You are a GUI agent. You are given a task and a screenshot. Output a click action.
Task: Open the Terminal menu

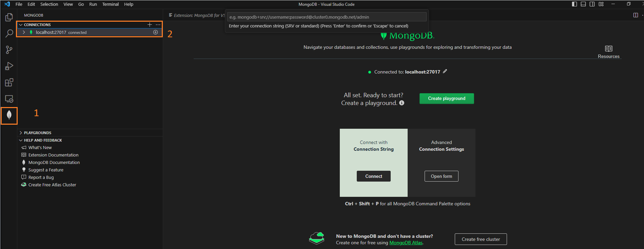click(x=110, y=4)
